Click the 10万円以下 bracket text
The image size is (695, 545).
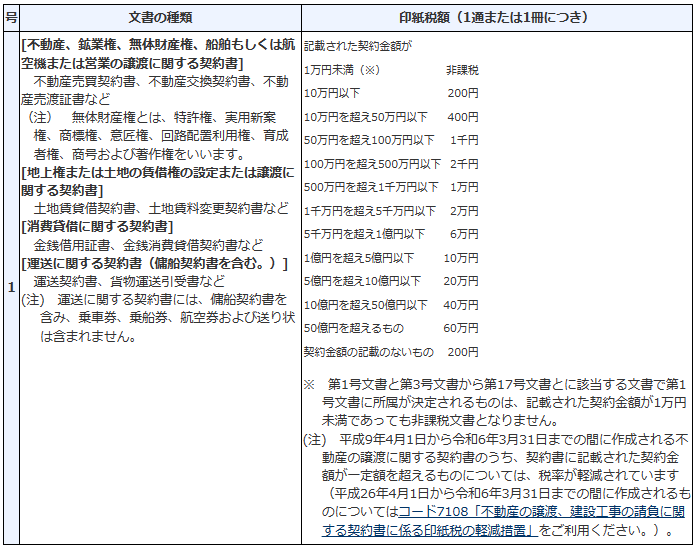[x=332, y=93]
